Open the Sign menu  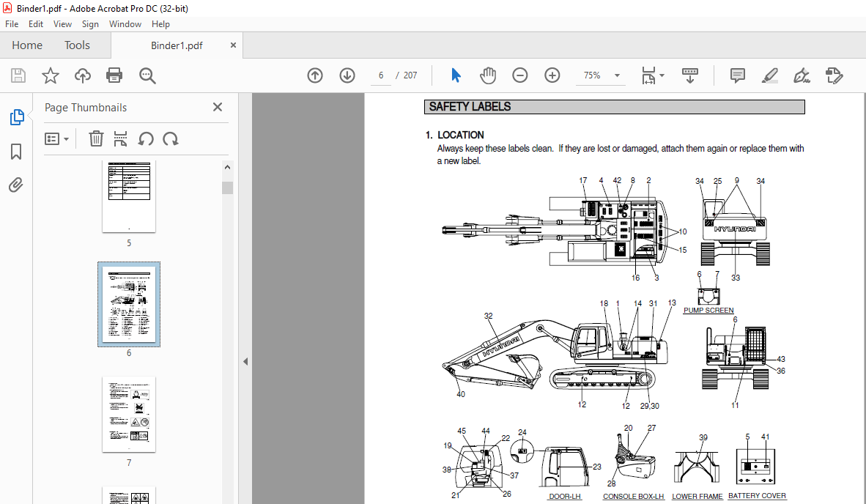90,24
